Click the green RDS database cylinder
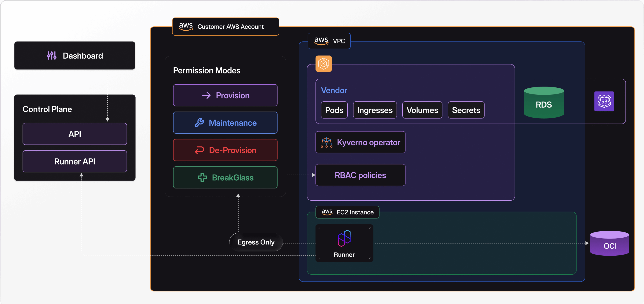This screenshot has height=304, width=644. 544,103
